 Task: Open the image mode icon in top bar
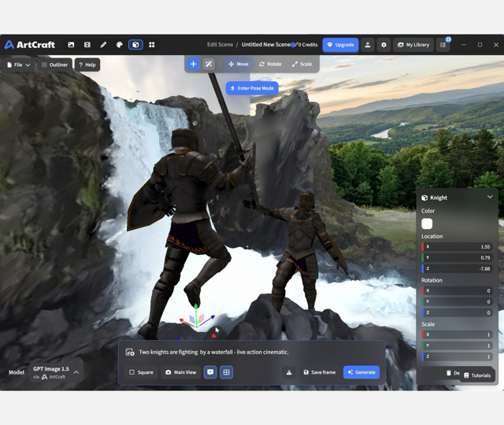(x=71, y=45)
